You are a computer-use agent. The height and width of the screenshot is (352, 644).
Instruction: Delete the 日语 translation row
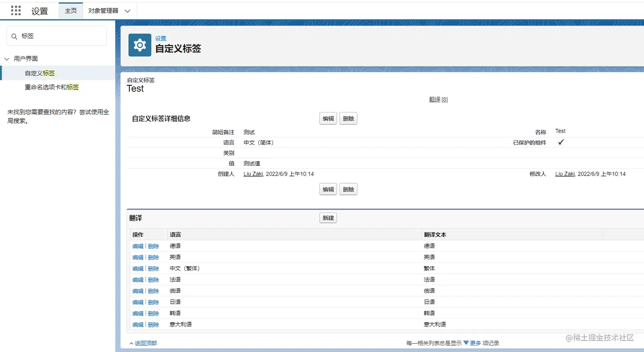click(153, 302)
